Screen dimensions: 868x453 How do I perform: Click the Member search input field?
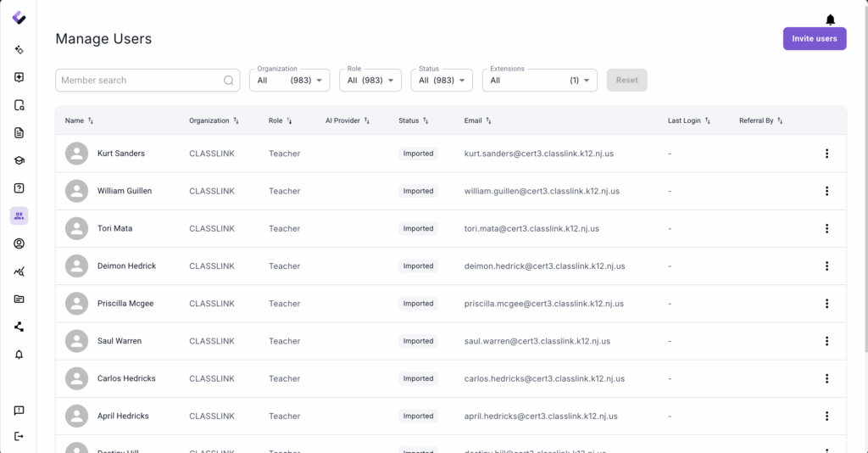point(136,81)
